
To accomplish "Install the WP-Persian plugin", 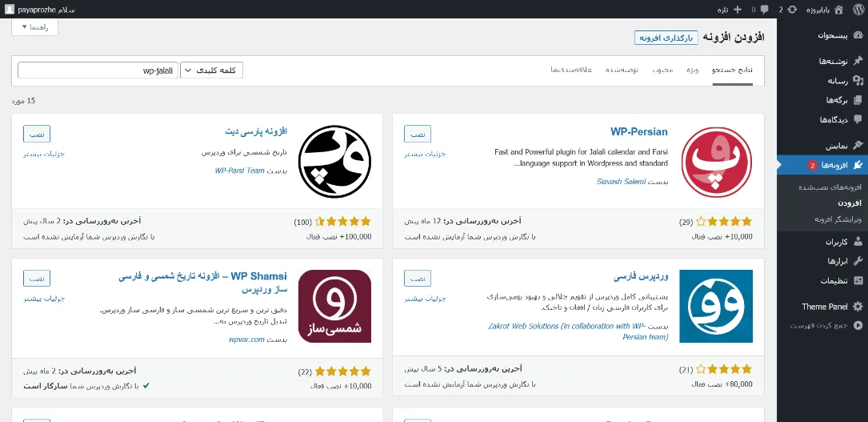I will 418,134.
